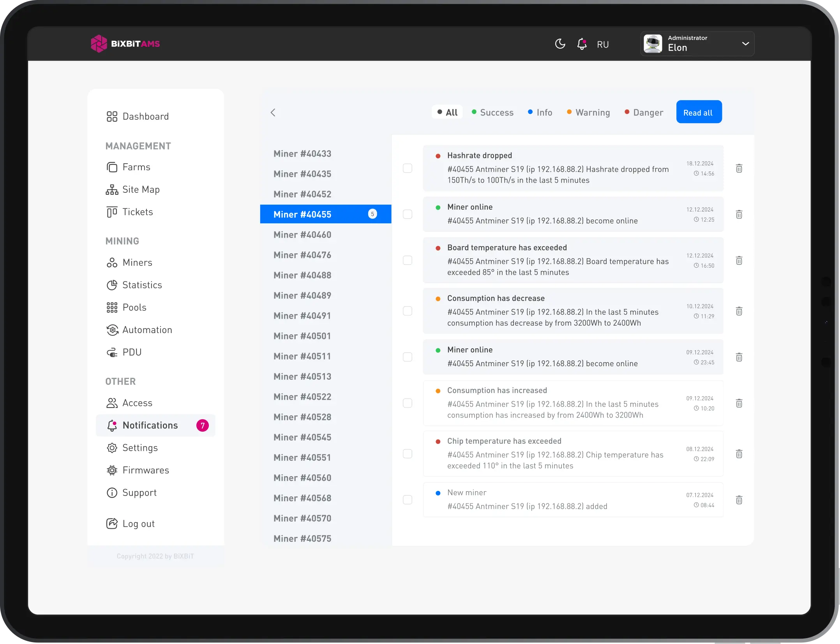The image size is (840, 644).
Task: Filter notifications by Warning
Action: (x=588, y=112)
